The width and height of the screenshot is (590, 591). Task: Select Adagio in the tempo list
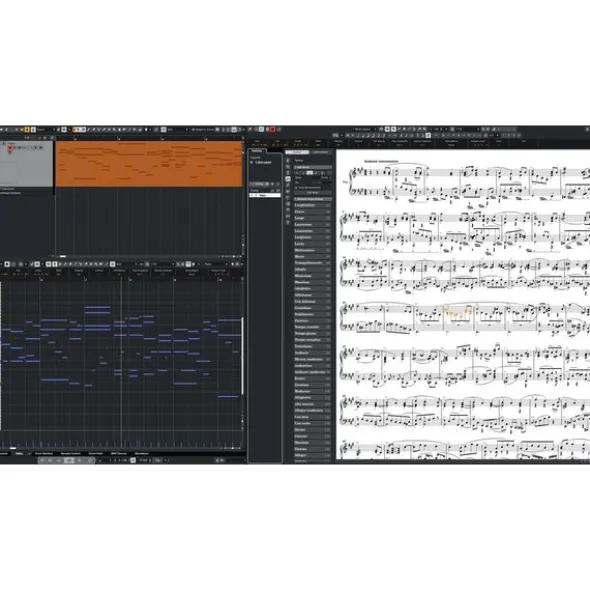[312, 269]
